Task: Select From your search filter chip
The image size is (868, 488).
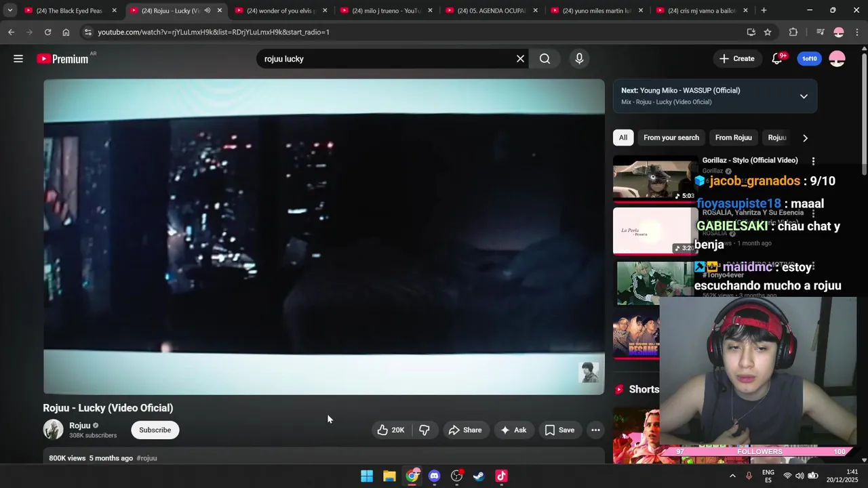Action: 671,138
